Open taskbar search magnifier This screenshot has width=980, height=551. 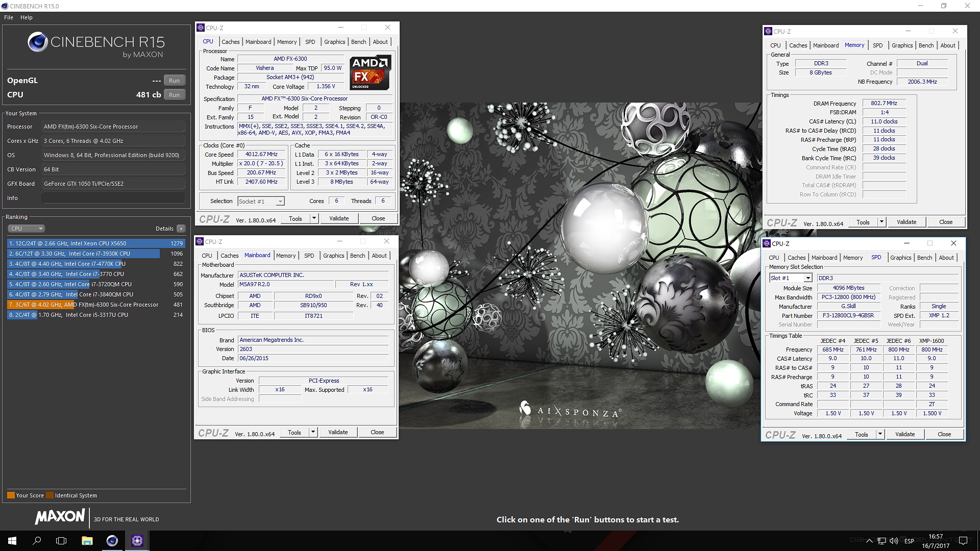pyautogui.click(x=37, y=541)
